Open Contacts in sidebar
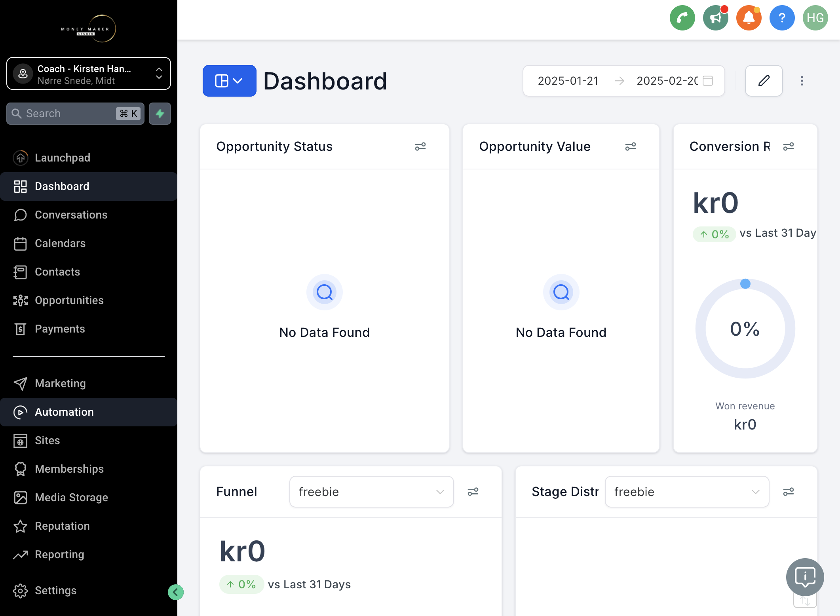 click(x=89, y=272)
